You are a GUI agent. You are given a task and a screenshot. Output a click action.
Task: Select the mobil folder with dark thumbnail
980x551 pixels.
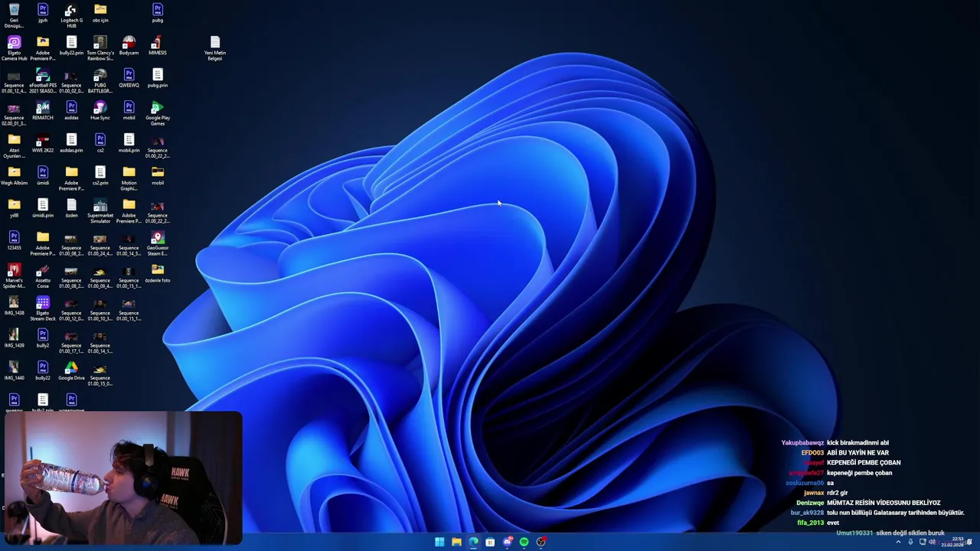(x=158, y=176)
